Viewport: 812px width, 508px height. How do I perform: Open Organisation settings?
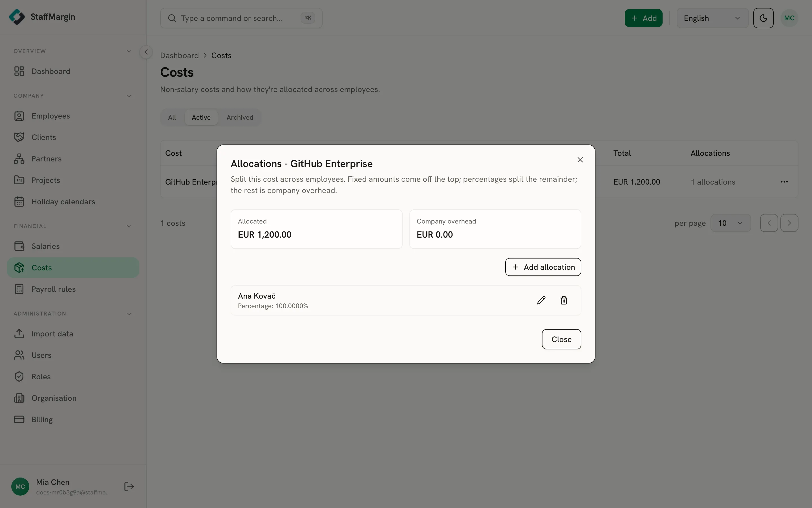click(x=73, y=398)
